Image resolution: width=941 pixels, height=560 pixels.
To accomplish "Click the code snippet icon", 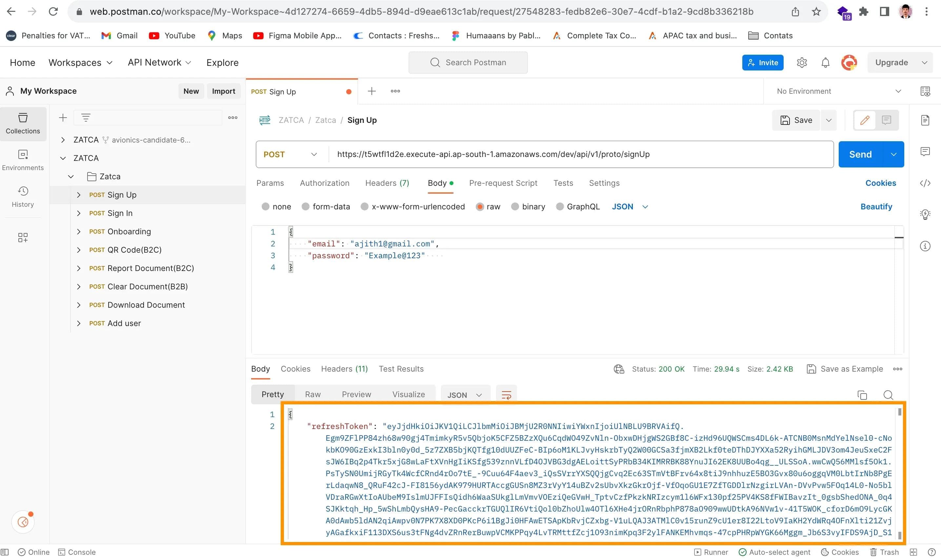I will click(x=925, y=183).
